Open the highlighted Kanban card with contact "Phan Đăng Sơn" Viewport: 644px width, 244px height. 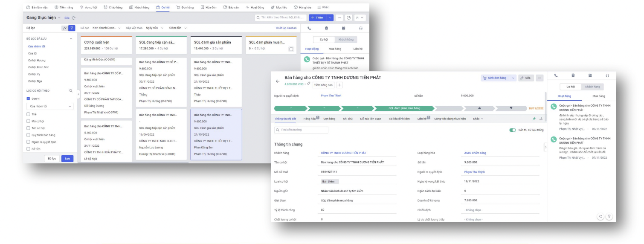click(x=216, y=134)
